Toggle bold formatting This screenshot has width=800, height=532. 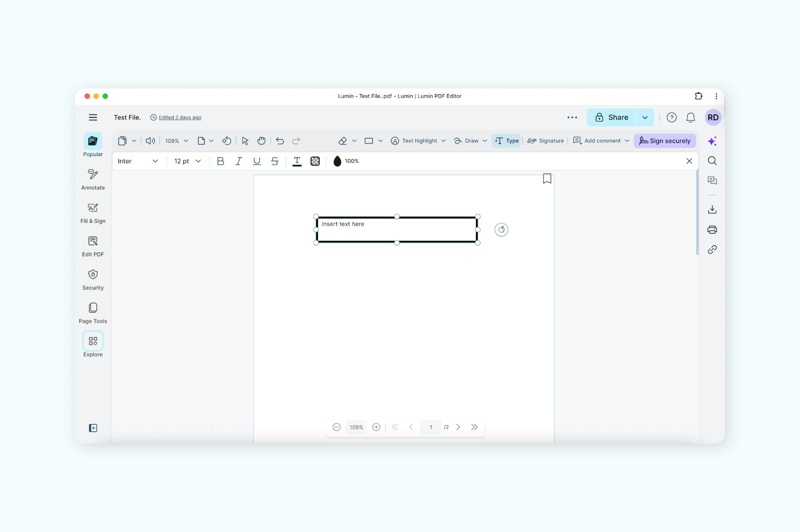coord(221,161)
